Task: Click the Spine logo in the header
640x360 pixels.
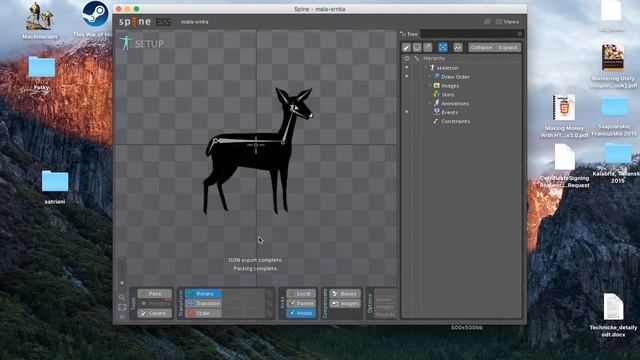Action: (135, 22)
